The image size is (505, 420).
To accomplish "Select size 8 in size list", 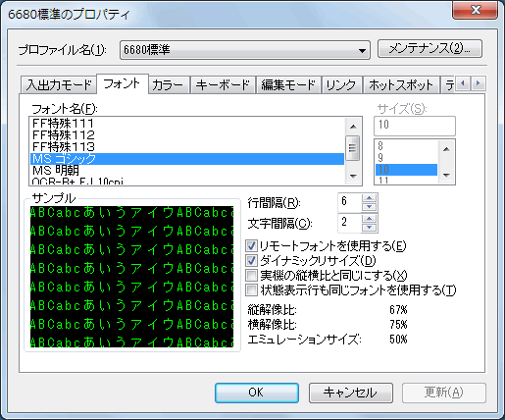I will click(406, 146).
